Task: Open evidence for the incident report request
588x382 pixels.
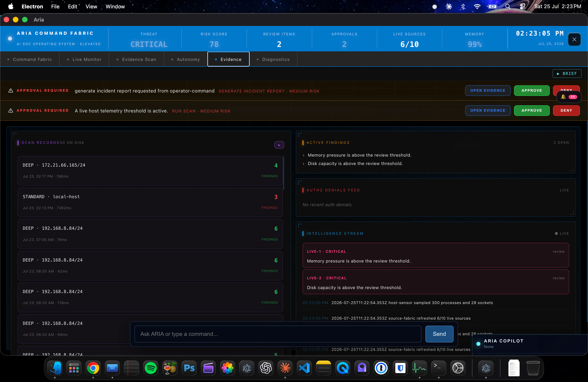Action: [488, 90]
